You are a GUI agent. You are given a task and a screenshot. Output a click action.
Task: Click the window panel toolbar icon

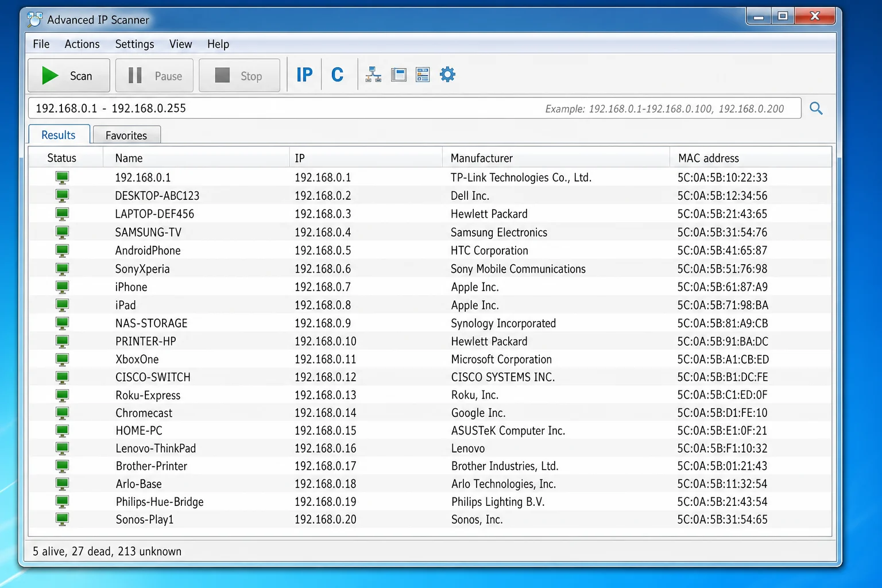tap(399, 75)
